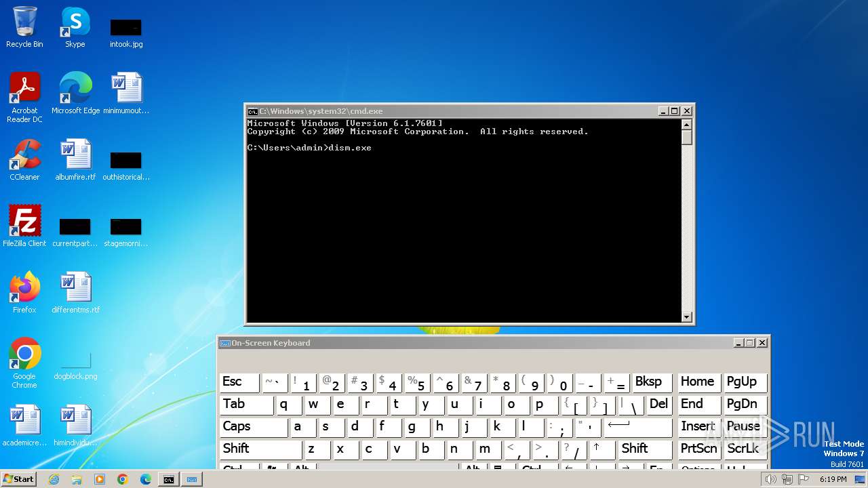This screenshot has width=868, height=488.
Task: Open Edge from the taskbar
Action: tap(146, 479)
